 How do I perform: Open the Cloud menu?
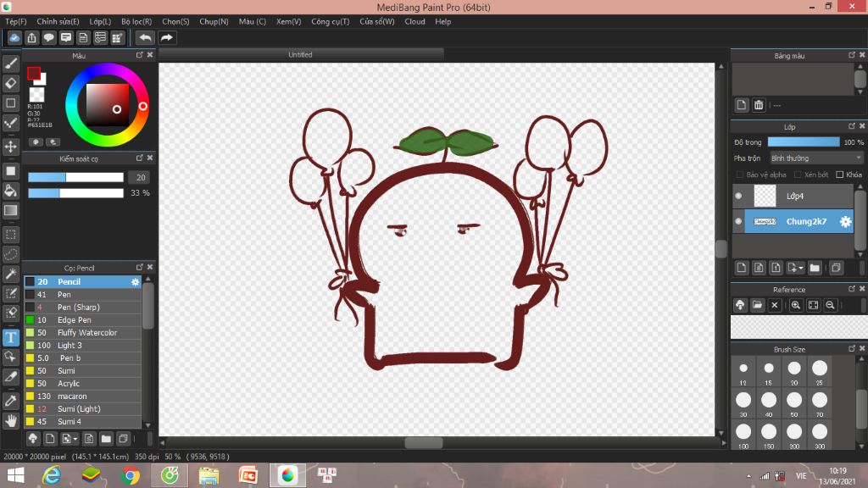coord(415,21)
